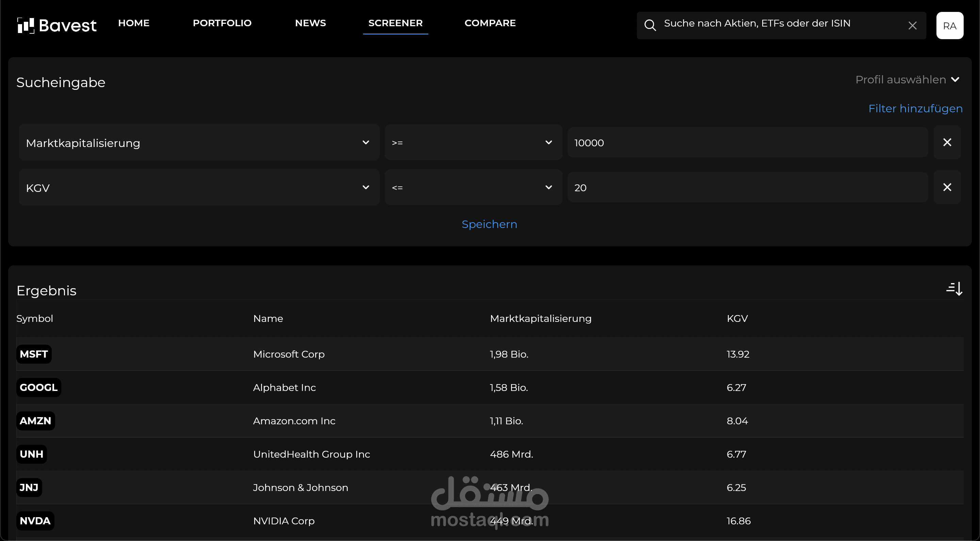The width and height of the screenshot is (980, 541).
Task: Click the Bavest logo icon
Action: (26, 26)
